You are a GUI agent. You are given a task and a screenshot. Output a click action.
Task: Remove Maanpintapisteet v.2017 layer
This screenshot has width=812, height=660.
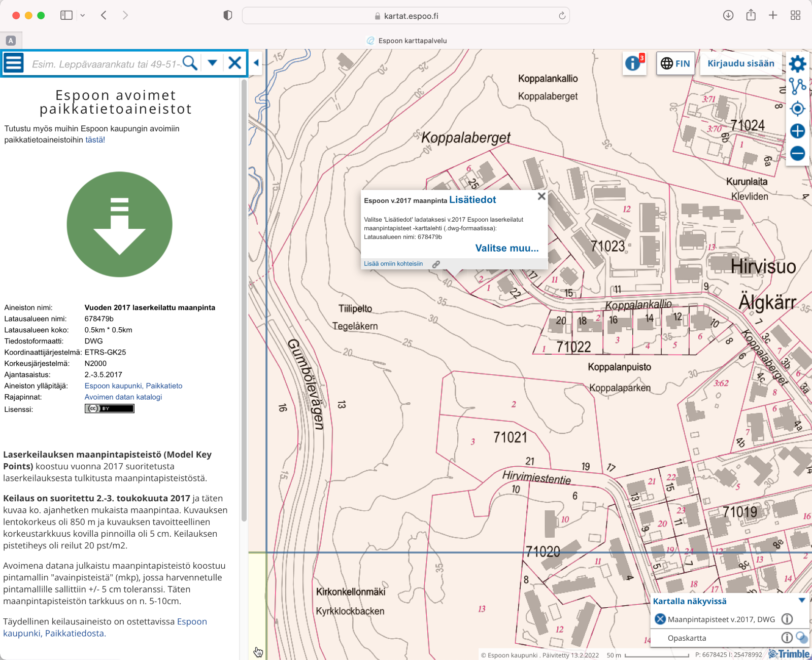click(x=660, y=619)
